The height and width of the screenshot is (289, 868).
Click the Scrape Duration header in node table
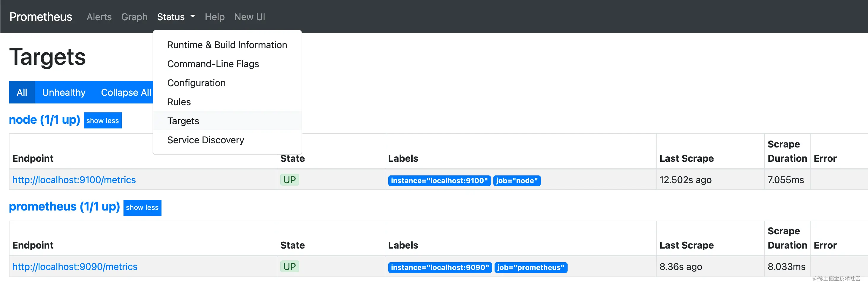tap(787, 151)
